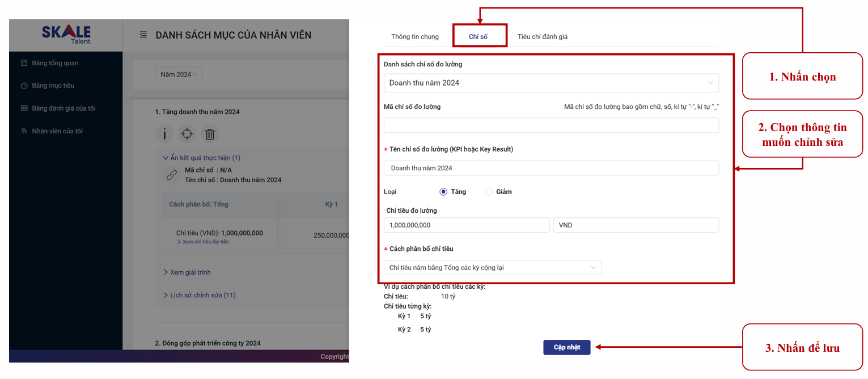Image resolution: width=868 pixels, height=379 pixels.
Task: Expand Lịch sử chỉnh sửa (11)
Action: click(199, 295)
